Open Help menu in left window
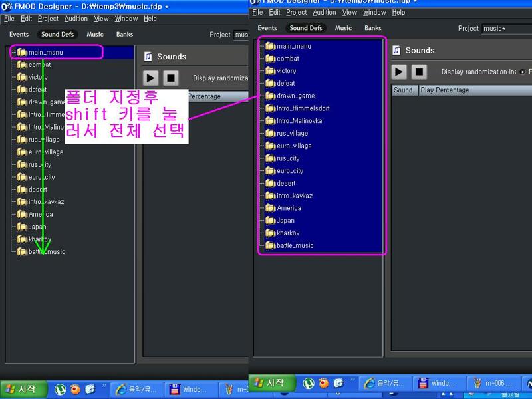Image resolution: width=532 pixels, height=399 pixels. click(x=150, y=19)
